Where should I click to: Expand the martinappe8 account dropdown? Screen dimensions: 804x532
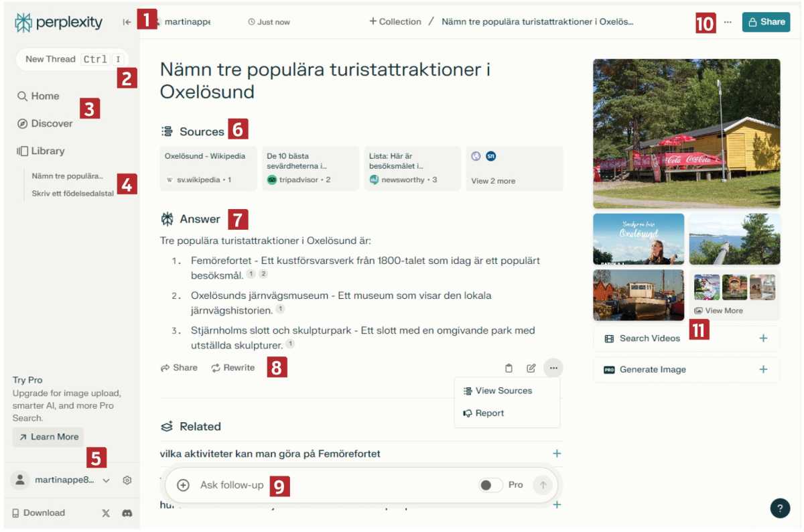coord(106,480)
